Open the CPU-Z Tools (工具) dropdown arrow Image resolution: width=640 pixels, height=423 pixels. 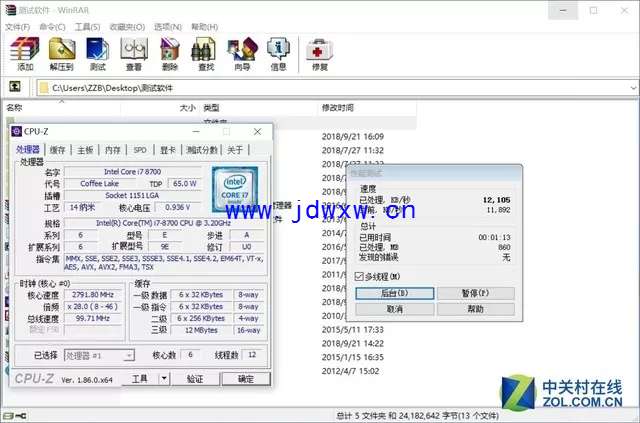click(x=164, y=379)
